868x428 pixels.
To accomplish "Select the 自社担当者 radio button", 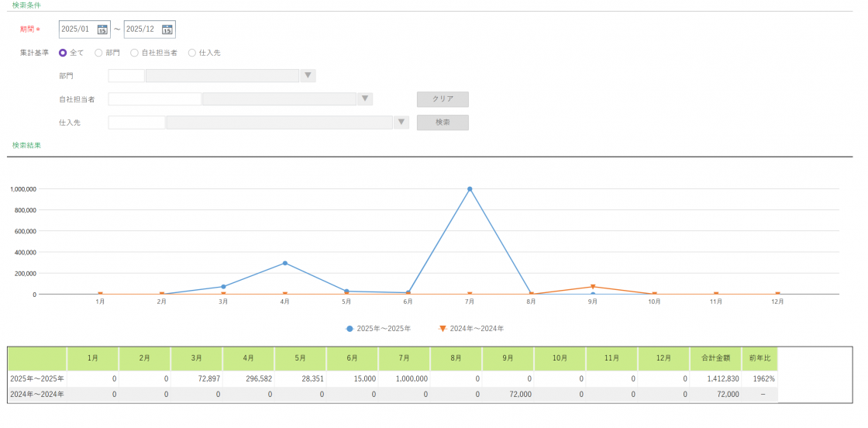I will tap(134, 53).
